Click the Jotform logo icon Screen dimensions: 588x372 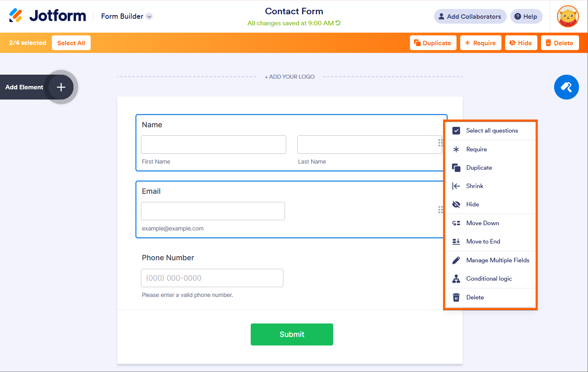coord(16,15)
